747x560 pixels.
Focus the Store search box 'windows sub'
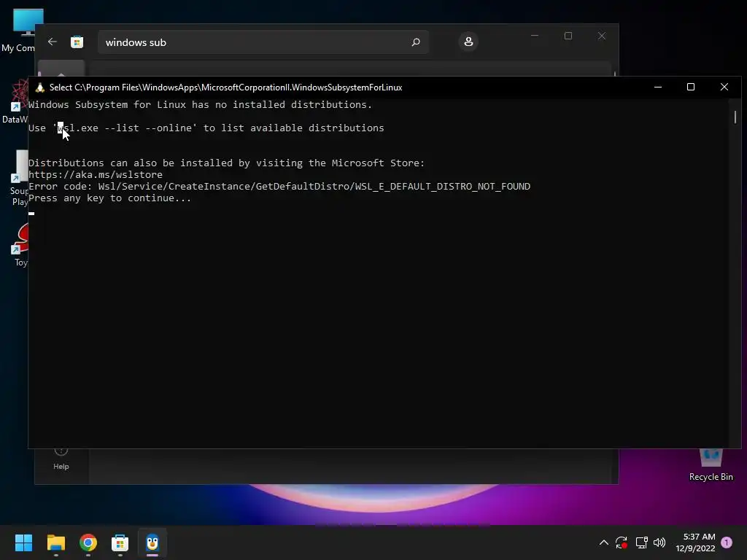pos(263,42)
